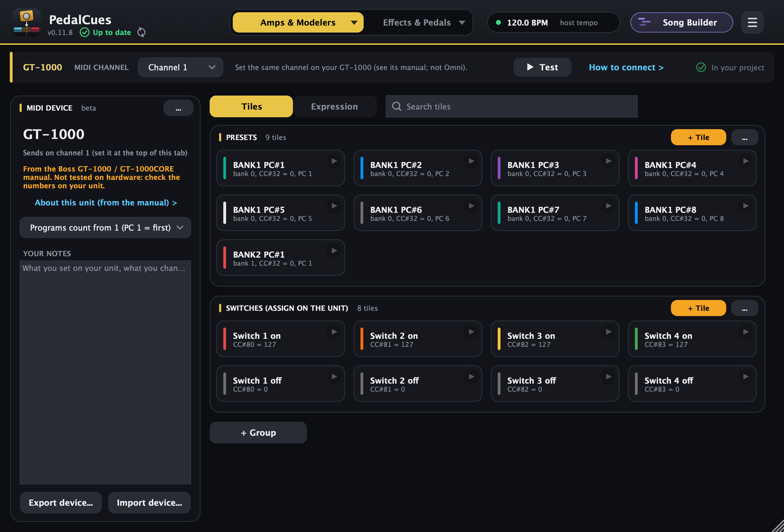784x532 pixels.
Task: Click the In your project status
Action: tap(730, 68)
